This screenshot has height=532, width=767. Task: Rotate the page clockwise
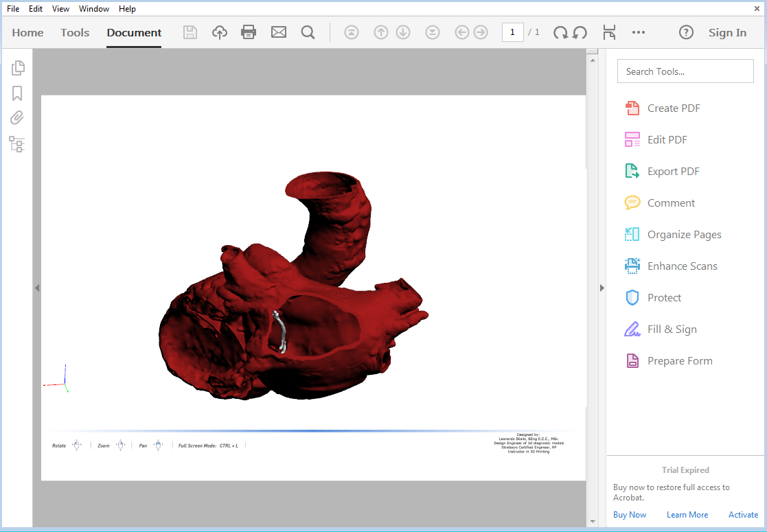(x=560, y=32)
